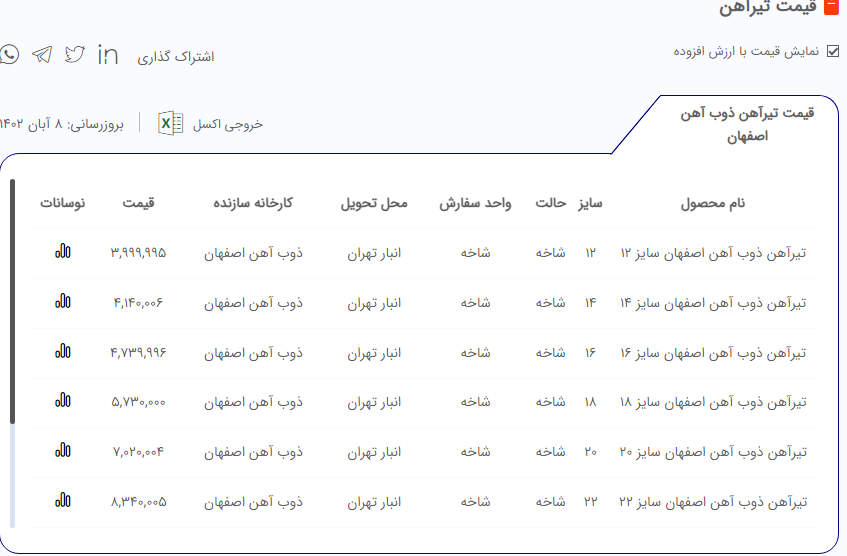Click the قیمت column header
847x556 pixels.
coord(139,203)
